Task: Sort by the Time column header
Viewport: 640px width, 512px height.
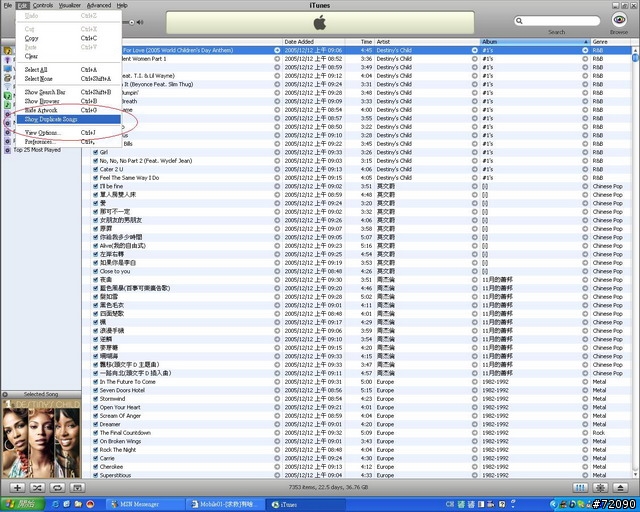Action: pyautogui.click(x=360, y=42)
